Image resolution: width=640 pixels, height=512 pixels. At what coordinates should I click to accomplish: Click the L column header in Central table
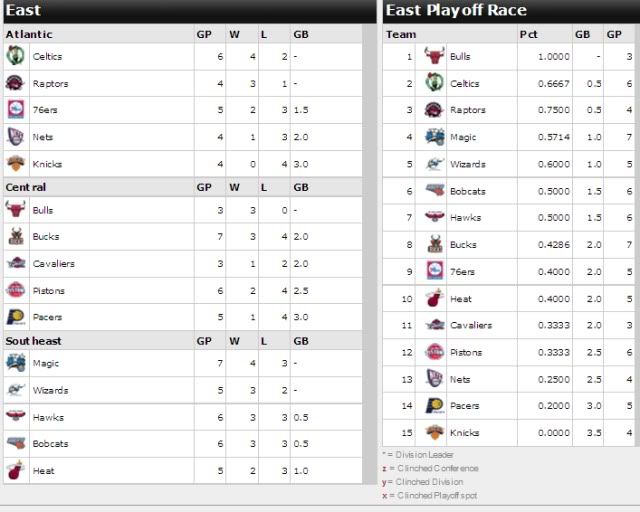point(264,187)
